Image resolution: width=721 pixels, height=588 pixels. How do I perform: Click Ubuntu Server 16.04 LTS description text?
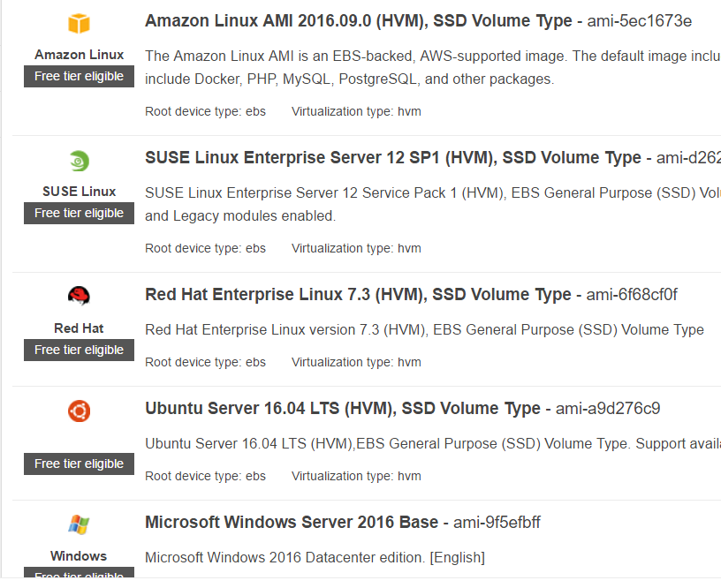click(433, 444)
